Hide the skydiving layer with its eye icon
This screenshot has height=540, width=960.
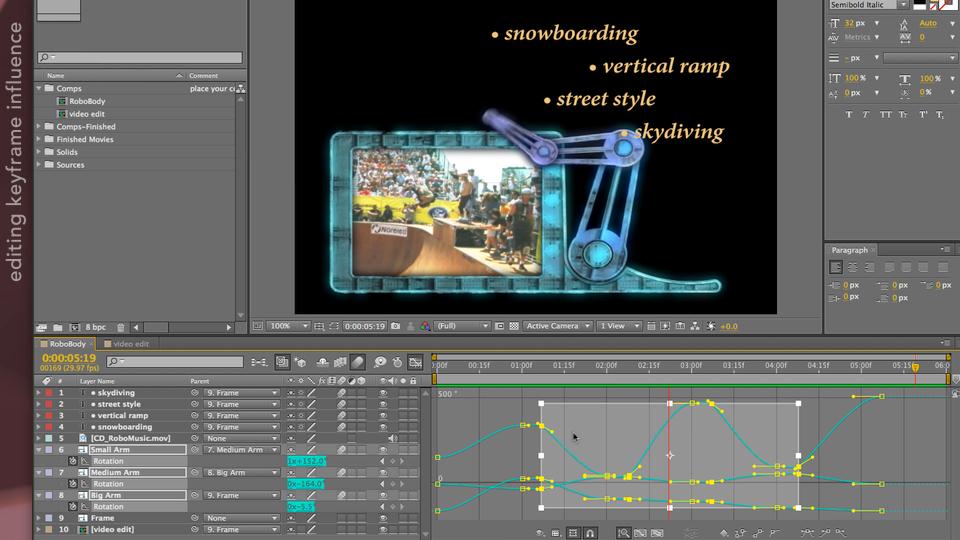point(383,393)
